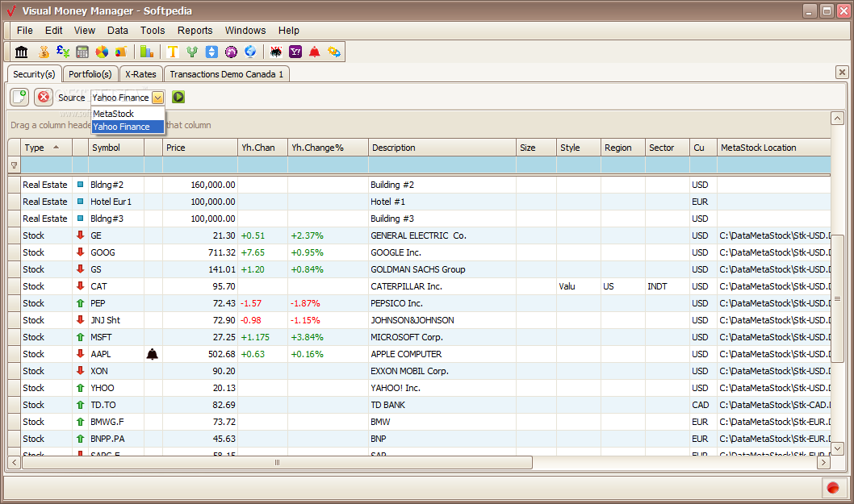
Task: Open the Source dropdown arrow
Action: (x=157, y=98)
